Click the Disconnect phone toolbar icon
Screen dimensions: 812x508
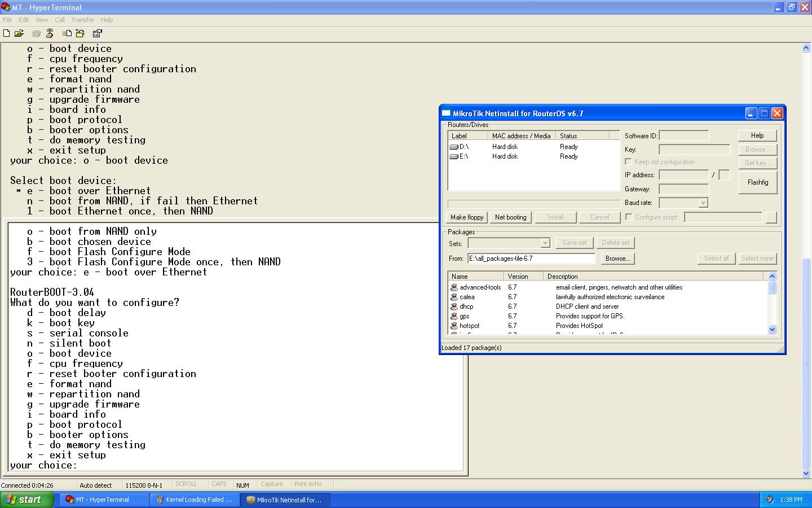tap(50, 33)
